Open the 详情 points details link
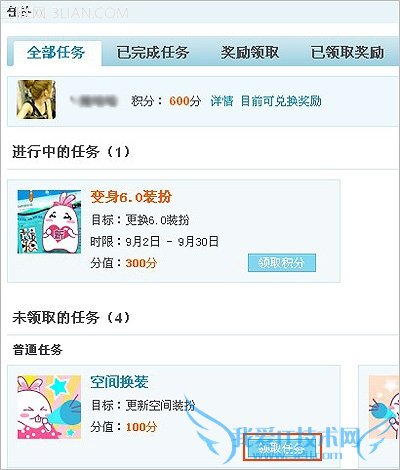 tap(222, 101)
